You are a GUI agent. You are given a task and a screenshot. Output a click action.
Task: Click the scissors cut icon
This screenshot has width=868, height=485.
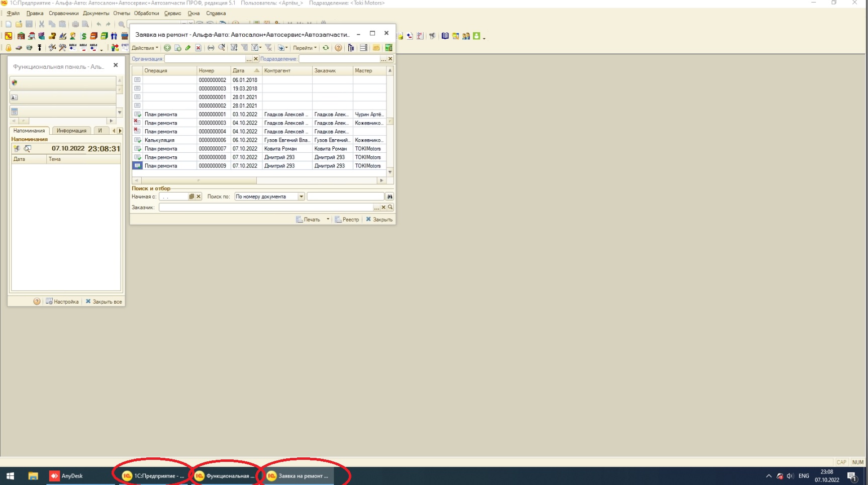click(x=42, y=24)
